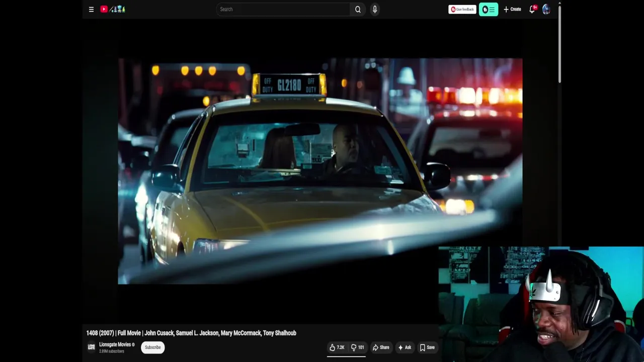
Task: Open the Create menu
Action: coord(512,9)
